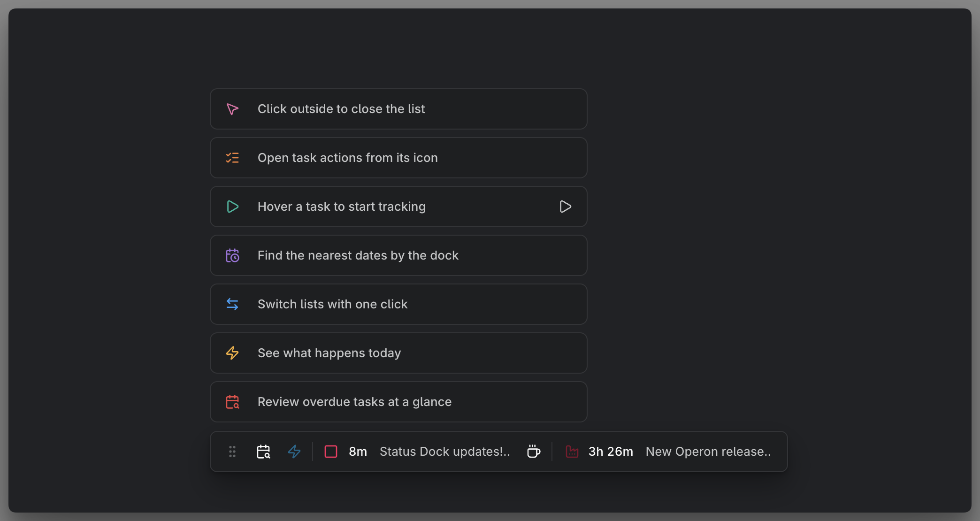980x521 pixels.
Task: Select Hover a task to start tracking
Action: point(398,207)
